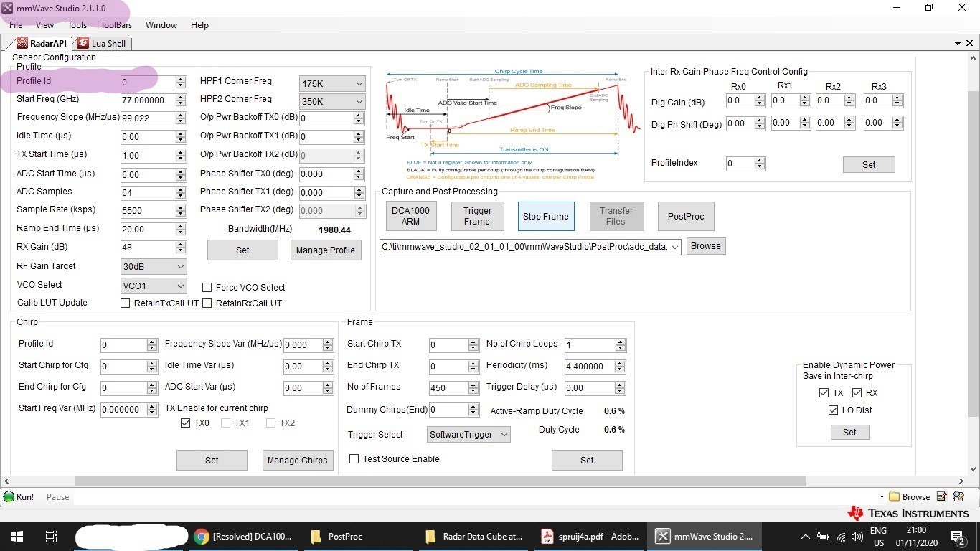The width and height of the screenshot is (980, 551).
Task: Click Set in the Profile section
Action: pyautogui.click(x=242, y=250)
